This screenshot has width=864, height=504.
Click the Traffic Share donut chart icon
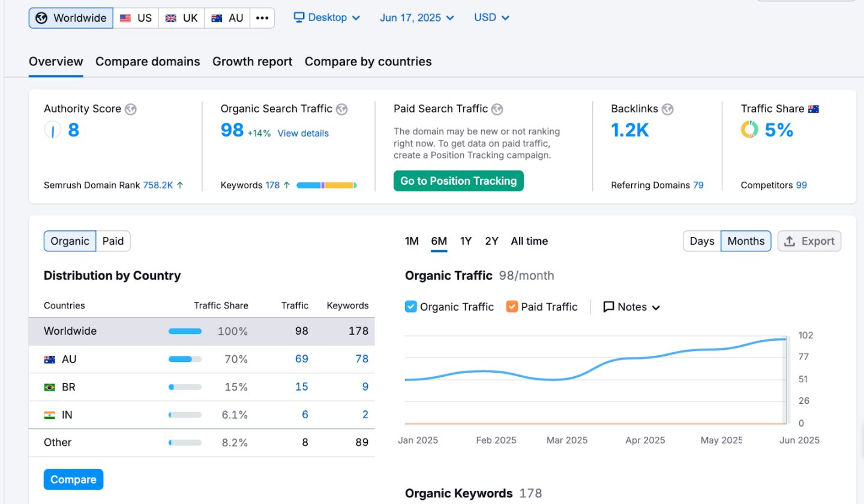pyautogui.click(x=749, y=130)
